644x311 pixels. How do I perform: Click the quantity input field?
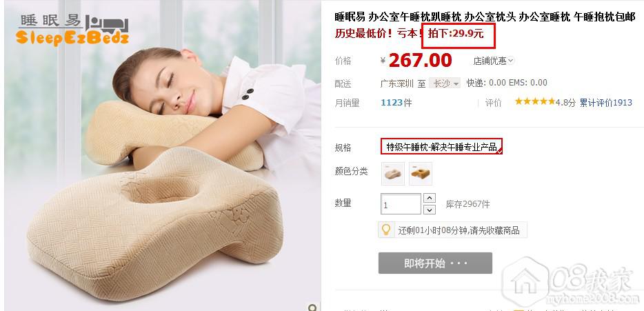tap(401, 204)
